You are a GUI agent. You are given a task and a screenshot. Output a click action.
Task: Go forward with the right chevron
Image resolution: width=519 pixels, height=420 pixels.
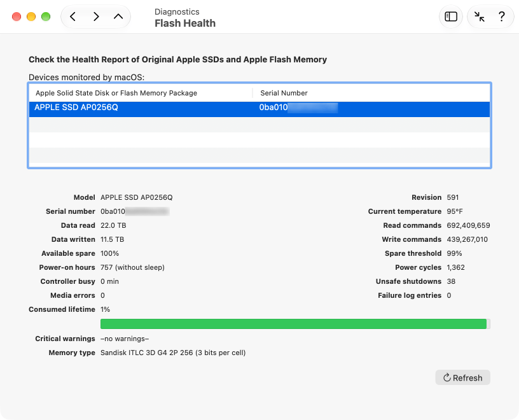click(x=96, y=17)
